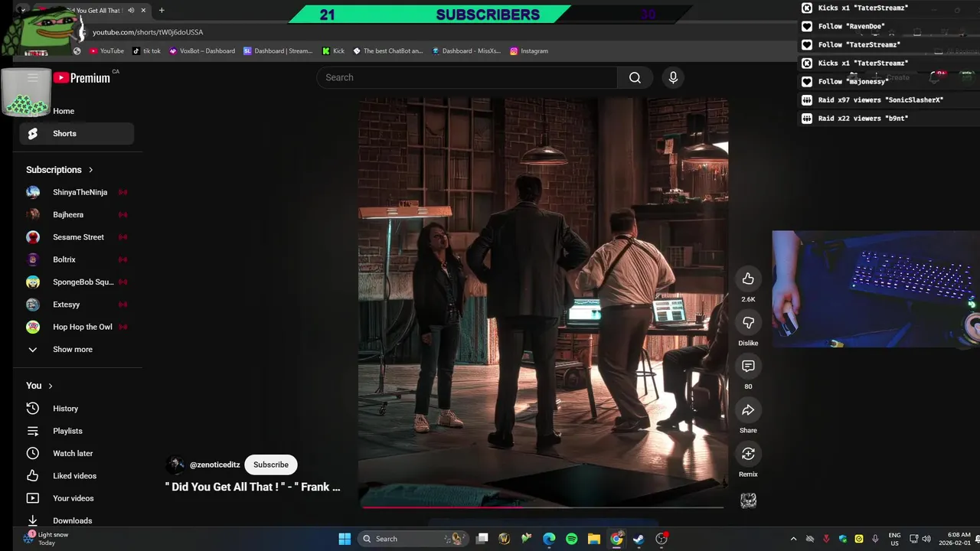Open the Light snow weather widget
Screen dimensions: 980x551
click(46, 539)
